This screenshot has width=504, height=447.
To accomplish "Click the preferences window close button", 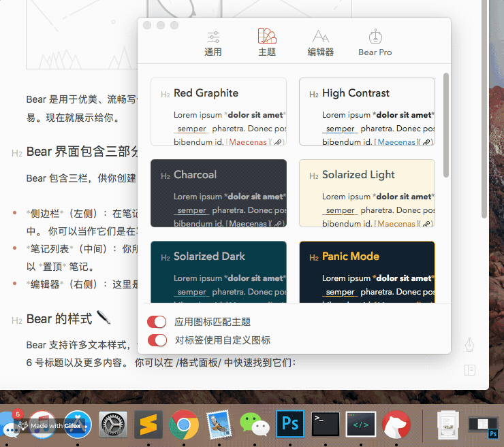I will [147, 25].
